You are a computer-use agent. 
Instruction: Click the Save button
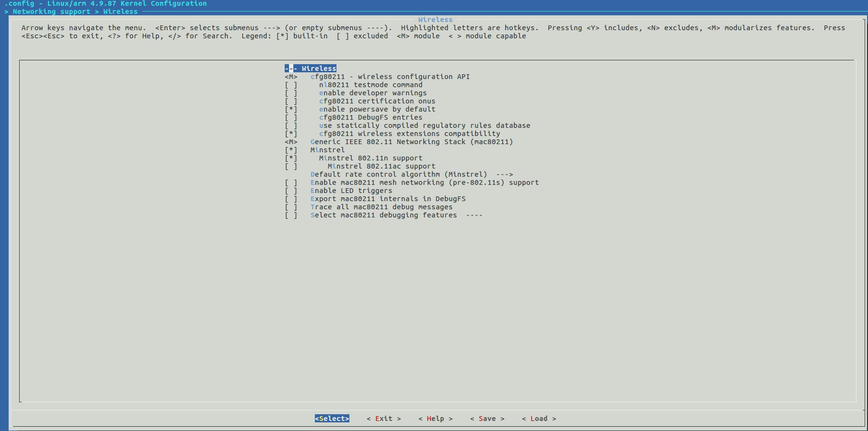(x=487, y=419)
